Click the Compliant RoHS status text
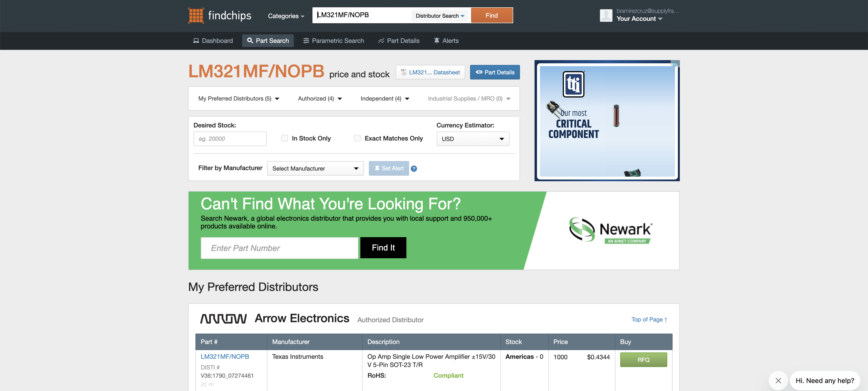The width and height of the screenshot is (868, 391). click(448, 375)
